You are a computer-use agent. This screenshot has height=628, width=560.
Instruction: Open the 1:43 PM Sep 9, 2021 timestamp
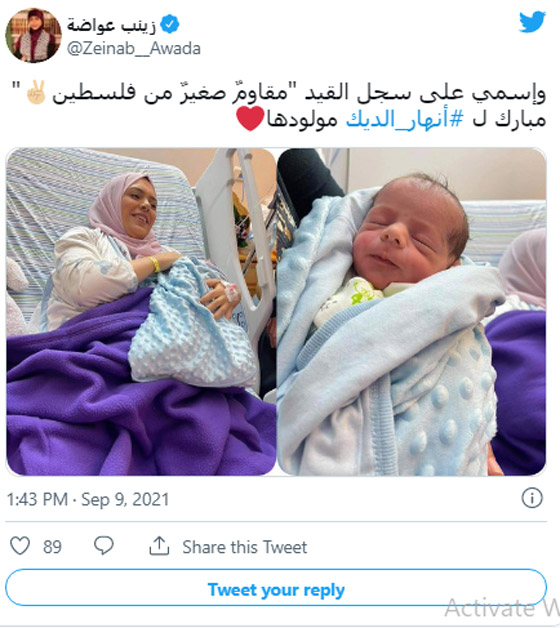[x=88, y=499]
